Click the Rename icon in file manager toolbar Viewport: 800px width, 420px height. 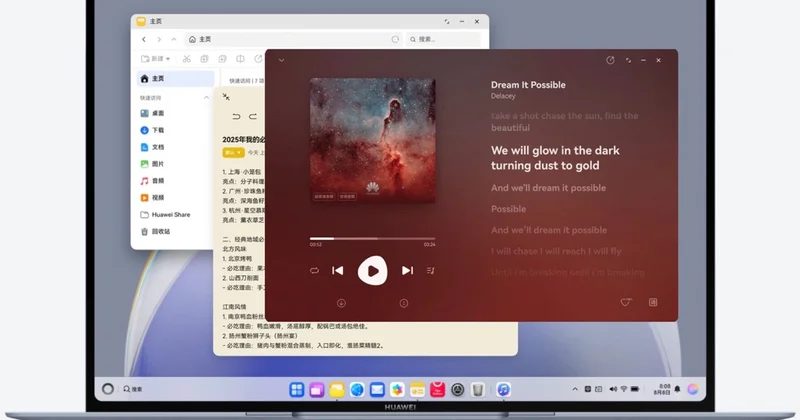pos(240,59)
